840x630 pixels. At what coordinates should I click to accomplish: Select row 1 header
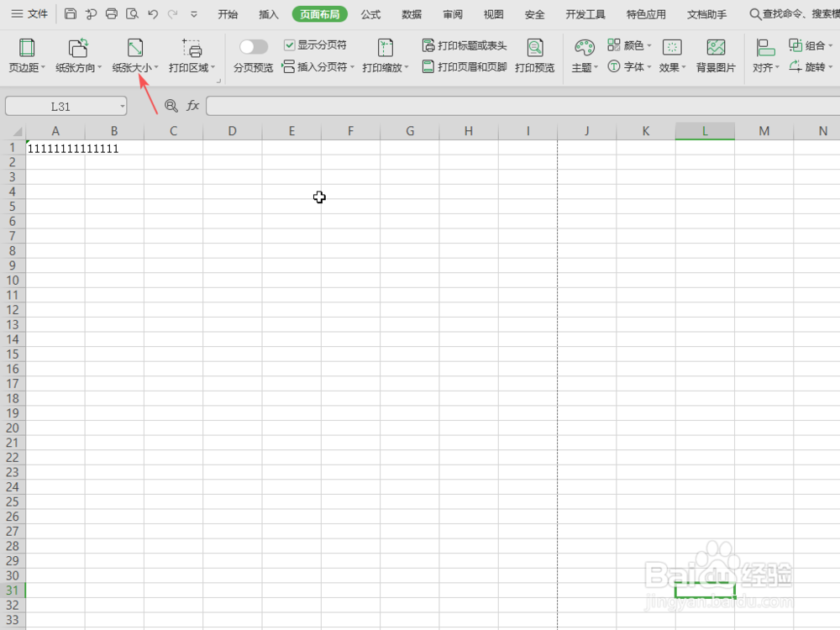(13, 147)
